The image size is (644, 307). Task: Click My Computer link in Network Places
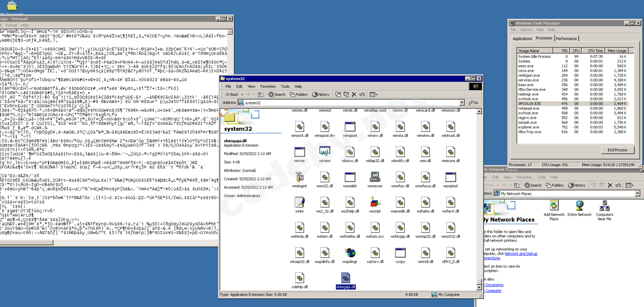tap(493, 290)
